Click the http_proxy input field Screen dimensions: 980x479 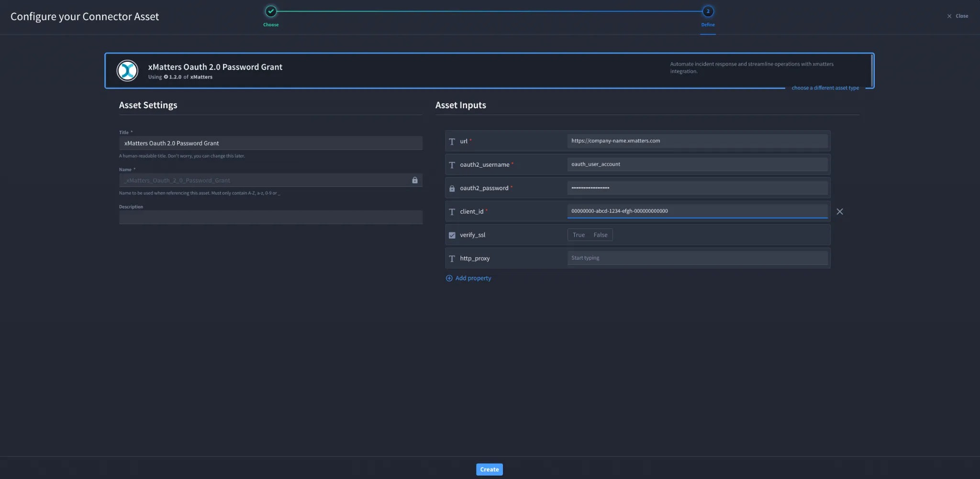697,258
